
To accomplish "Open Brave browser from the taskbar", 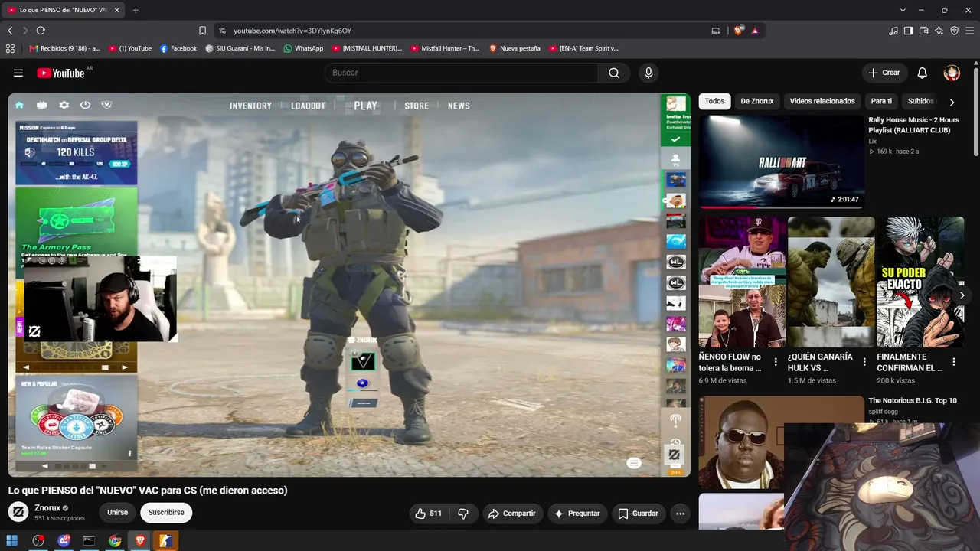I will point(140,541).
